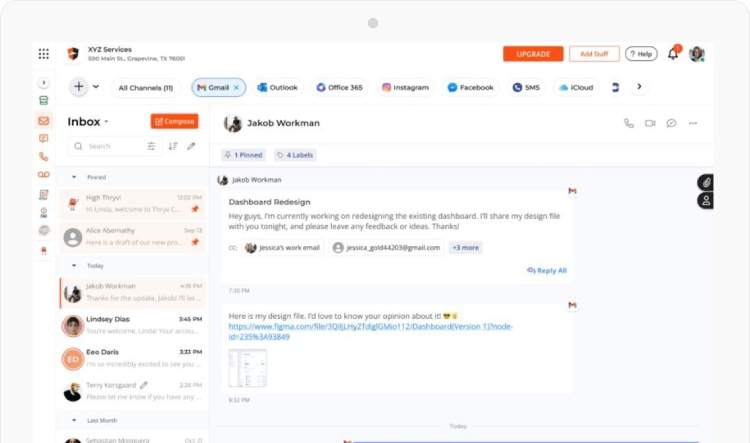Open the contact details side button
750x443 pixels.
pyautogui.click(x=706, y=201)
